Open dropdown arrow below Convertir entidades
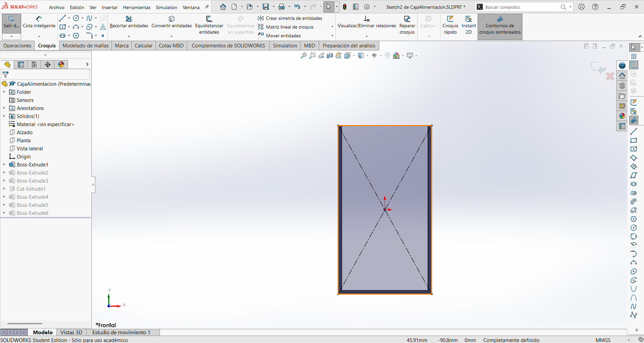Viewport: 644px width, 343px height. click(172, 36)
